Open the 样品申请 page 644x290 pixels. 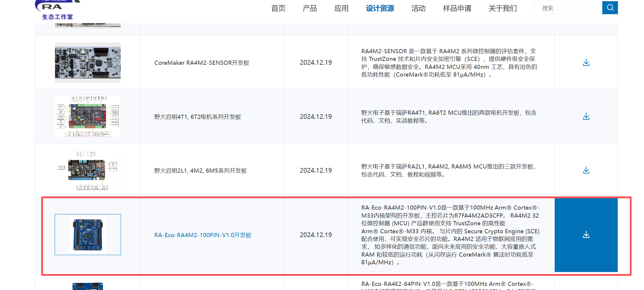coord(457,8)
